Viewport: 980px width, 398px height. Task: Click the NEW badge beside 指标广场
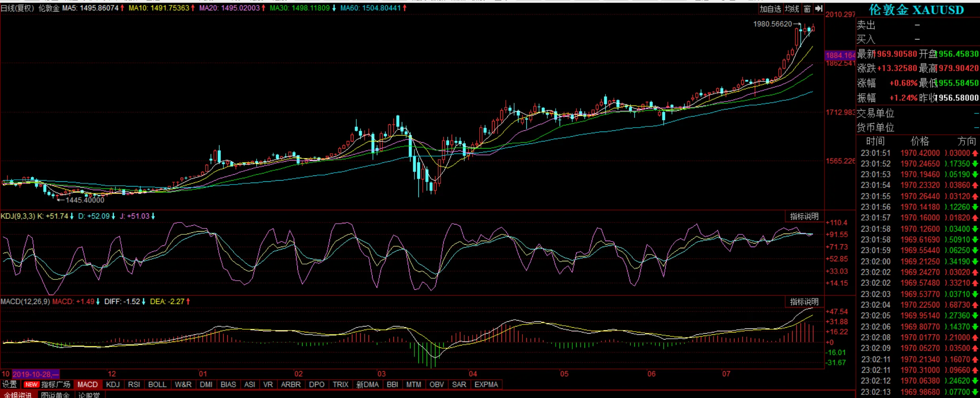[x=31, y=384]
